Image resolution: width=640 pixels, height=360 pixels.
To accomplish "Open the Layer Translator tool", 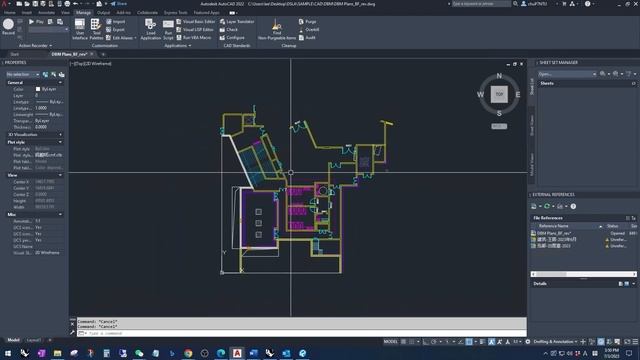I will 237,22.
